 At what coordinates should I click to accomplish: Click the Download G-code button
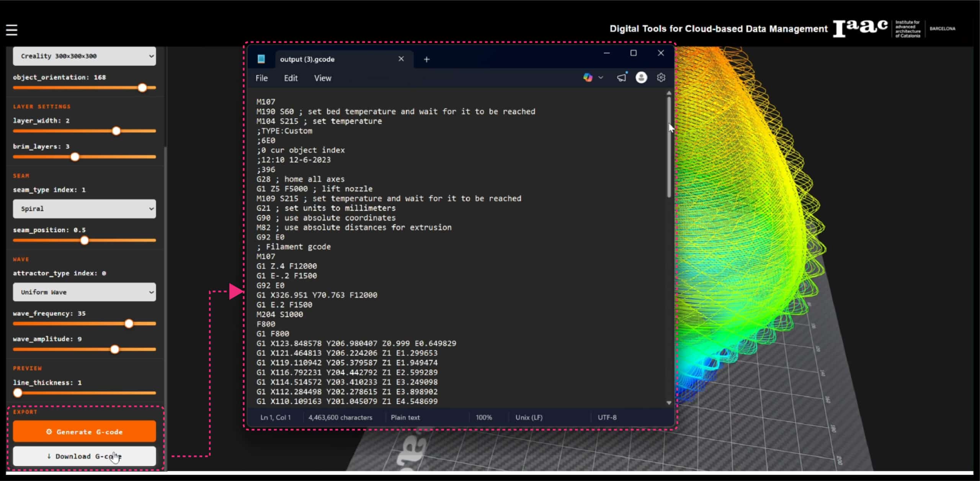click(84, 456)
